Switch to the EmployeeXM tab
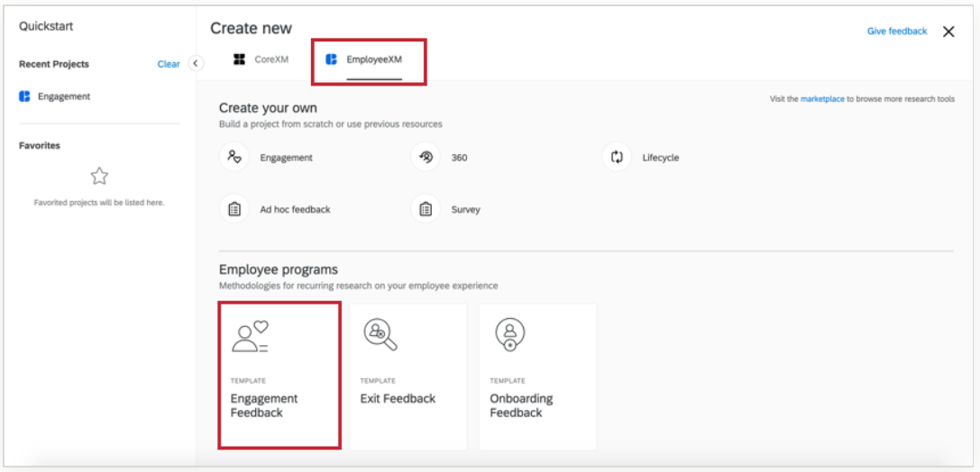980x472 pixels. [368, 59]
